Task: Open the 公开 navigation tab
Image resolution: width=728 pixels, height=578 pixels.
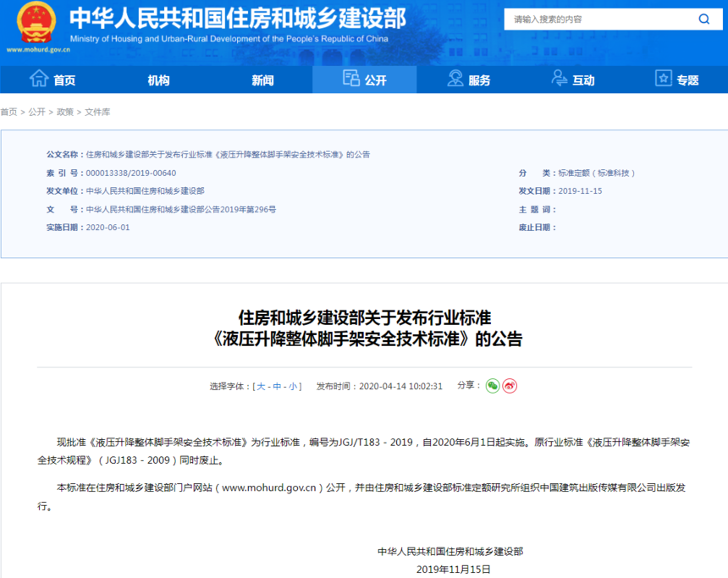Action: (365, 80)
